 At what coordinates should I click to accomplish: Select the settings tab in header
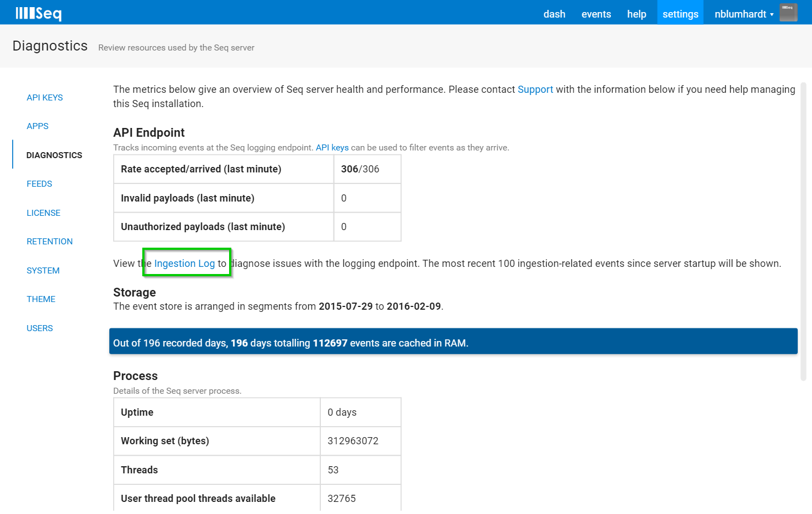pos(680,14)
